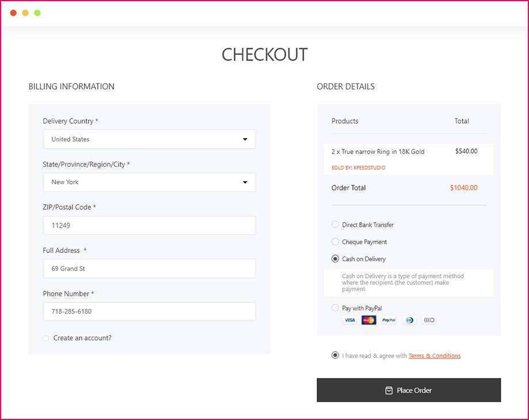Click the contactless payment card icon
Image resolution: width=529 pixels, height=420 pixels.
click(429, 320)
